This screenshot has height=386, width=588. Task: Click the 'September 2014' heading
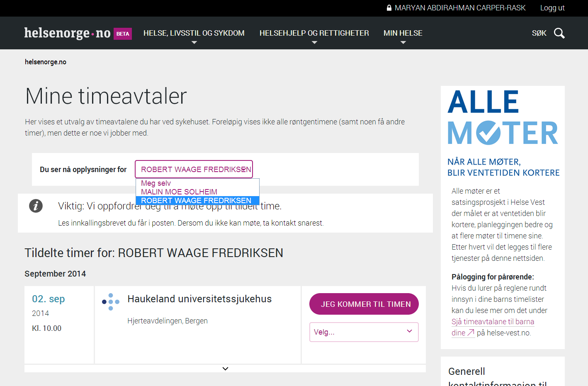point(55,274)
